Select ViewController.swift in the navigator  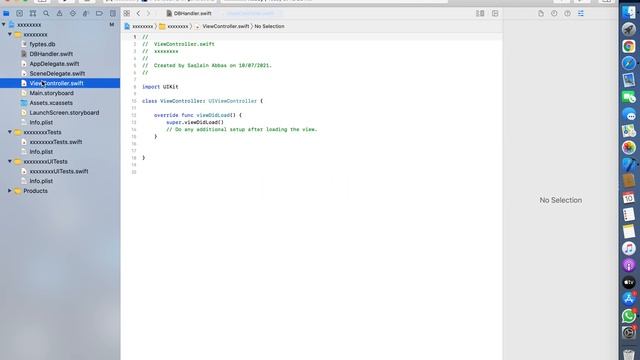[x=60, y=83]
